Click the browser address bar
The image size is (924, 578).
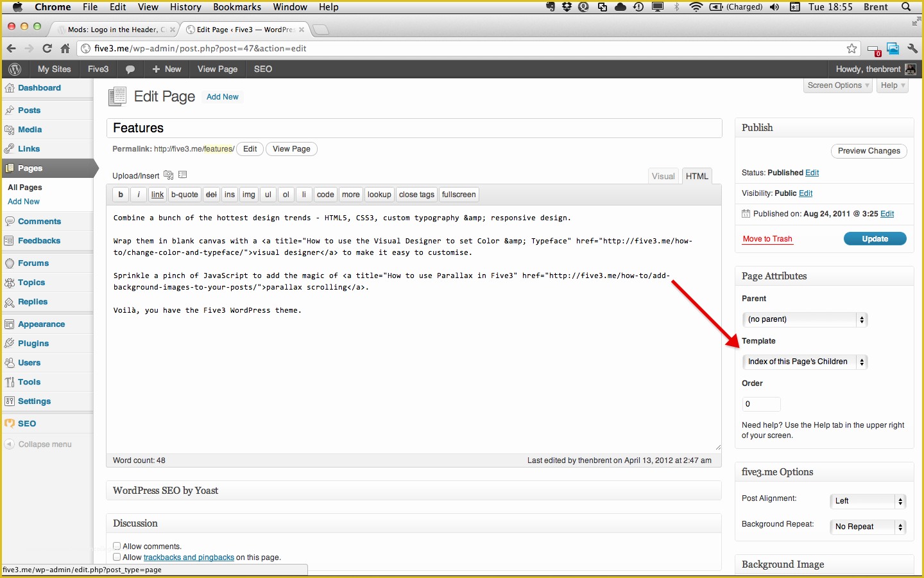tap(468, 48)
